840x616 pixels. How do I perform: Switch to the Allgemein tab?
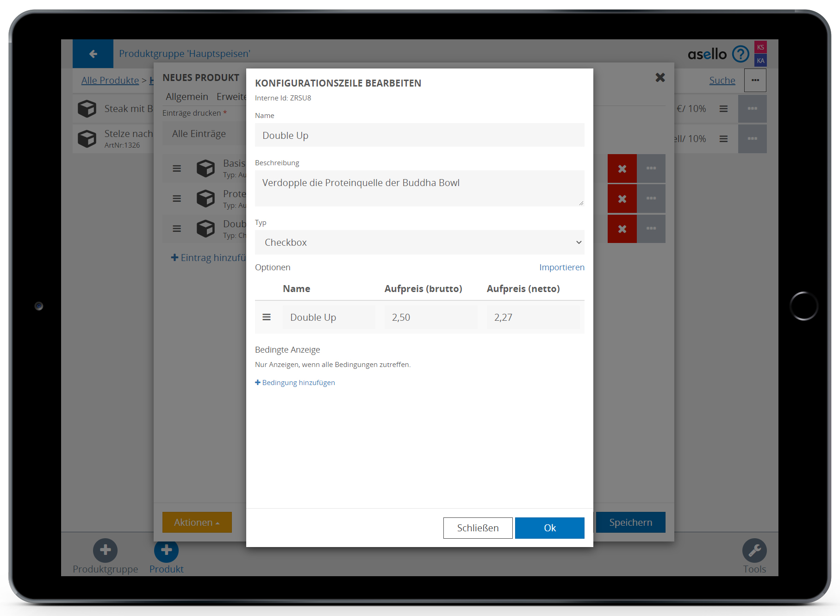pyautogui.click(x=187, y=97)
